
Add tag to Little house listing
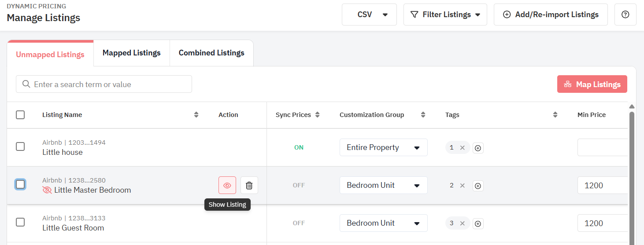pos(478,148)
